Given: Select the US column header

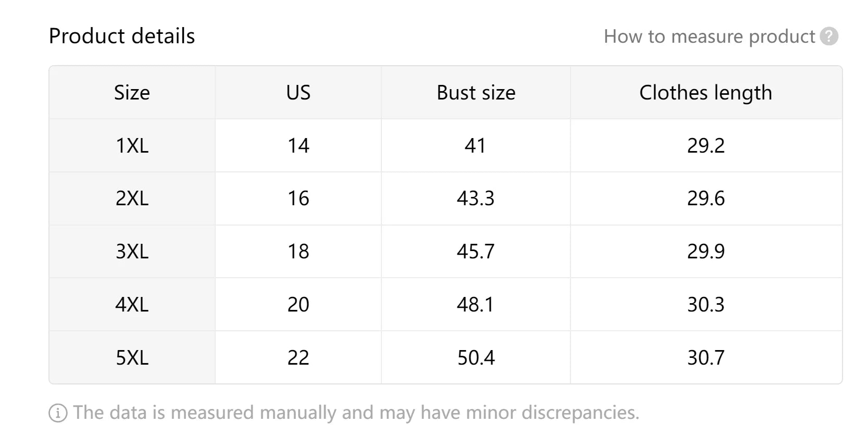Looking at the screenshot, I should [298, 93].
